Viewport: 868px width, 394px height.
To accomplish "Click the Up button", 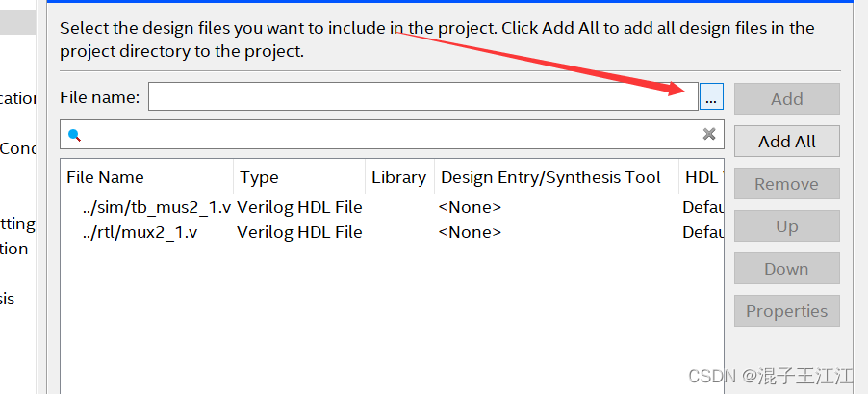I will pos(786,226).
